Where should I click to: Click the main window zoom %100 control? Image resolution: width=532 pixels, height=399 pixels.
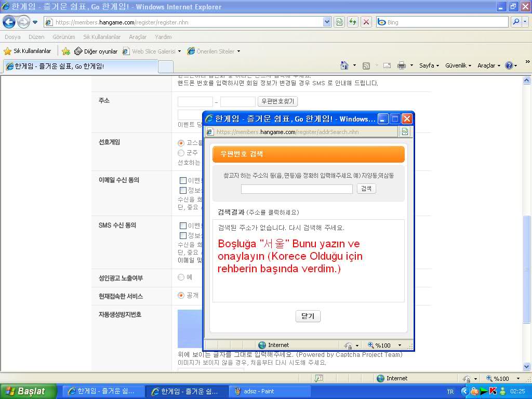coord(503,378)
